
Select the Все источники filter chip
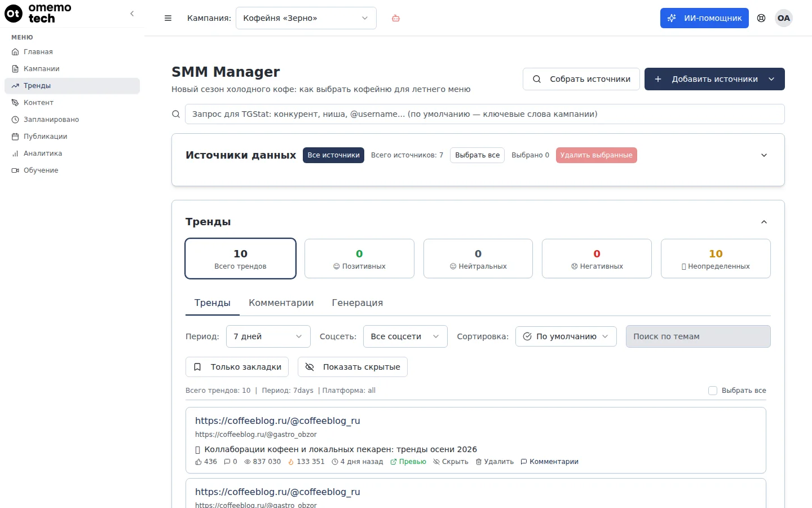[x=333, y=155]
